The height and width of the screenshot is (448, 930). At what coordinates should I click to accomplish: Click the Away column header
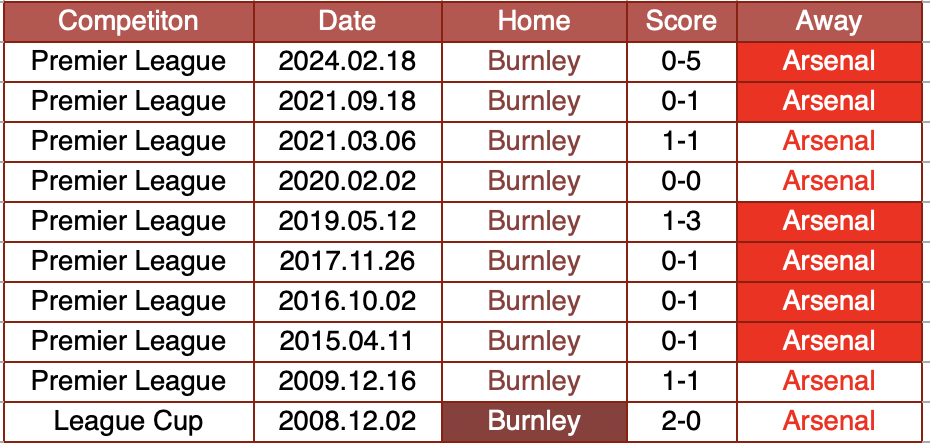[x=829, y=21]
